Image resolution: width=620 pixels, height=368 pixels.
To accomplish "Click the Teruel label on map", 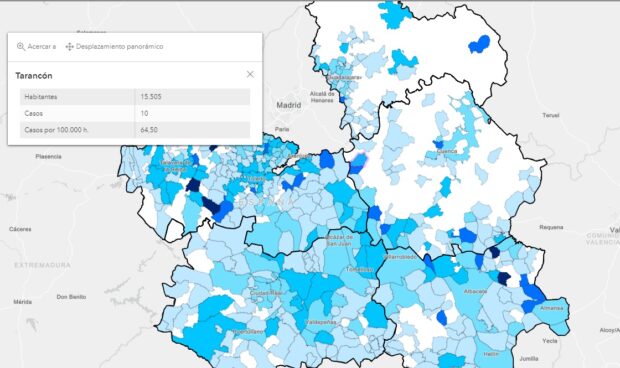I will (x=551, y=115).
